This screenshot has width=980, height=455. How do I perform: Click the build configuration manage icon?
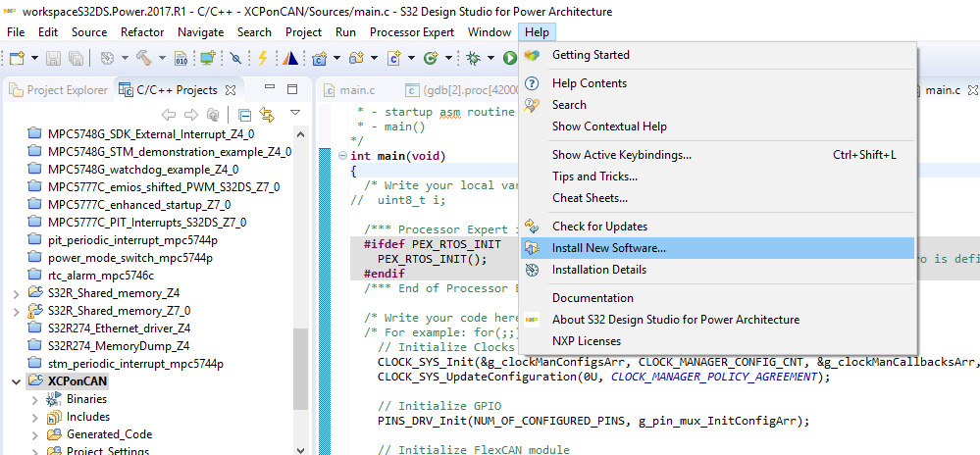[108, 58]
